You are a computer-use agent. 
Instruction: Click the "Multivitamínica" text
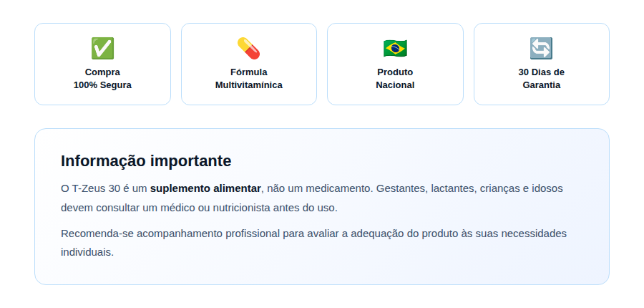point(249,85)
